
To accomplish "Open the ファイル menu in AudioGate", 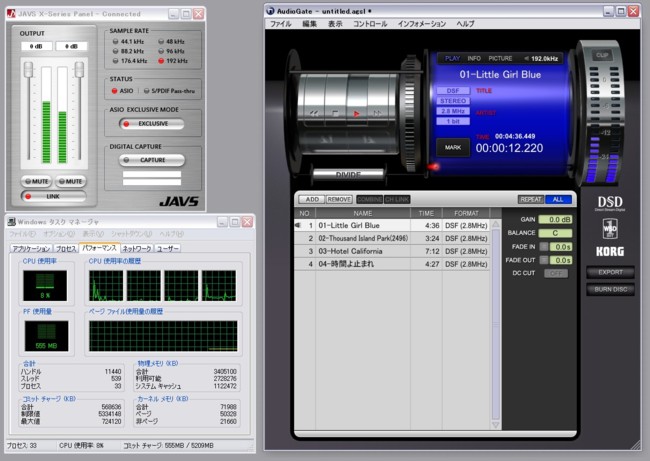I will coord(281,24).
